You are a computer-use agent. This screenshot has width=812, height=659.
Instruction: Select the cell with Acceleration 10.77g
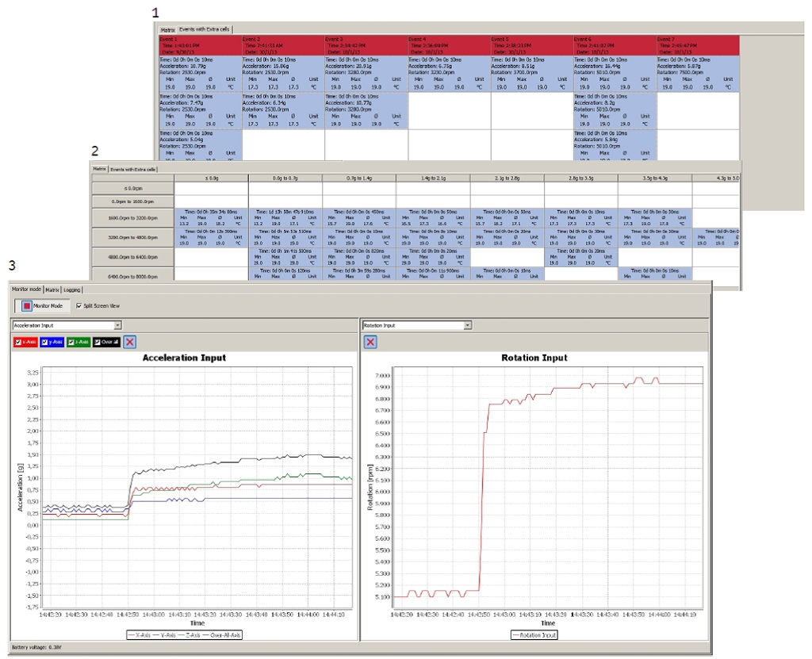tap(366, 111)
